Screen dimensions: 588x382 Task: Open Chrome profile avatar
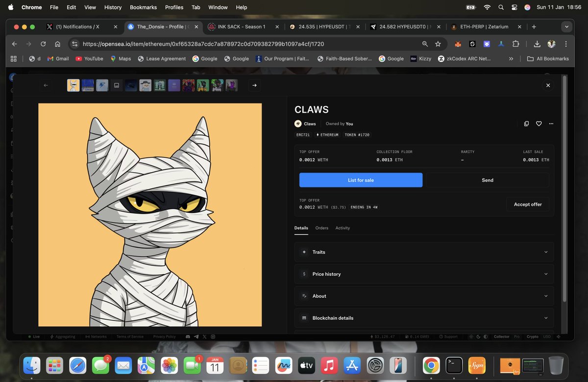552,44
